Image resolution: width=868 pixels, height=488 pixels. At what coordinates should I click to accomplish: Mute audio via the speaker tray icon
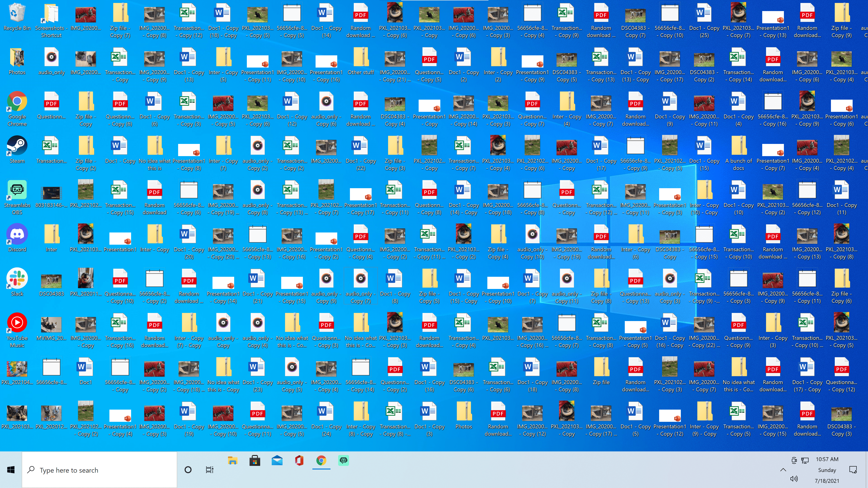[x=794, y=478]
